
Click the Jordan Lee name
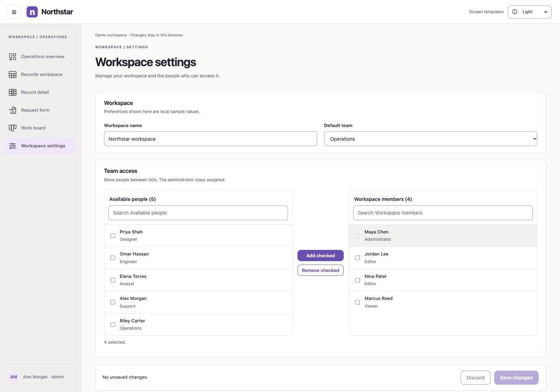tap(376, 254)
